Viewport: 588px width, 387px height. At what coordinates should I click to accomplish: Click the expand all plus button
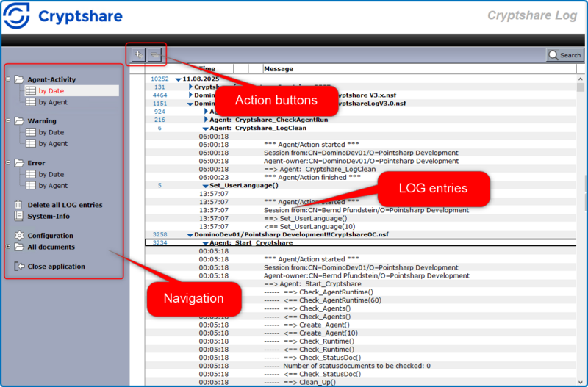pos(137,54)
